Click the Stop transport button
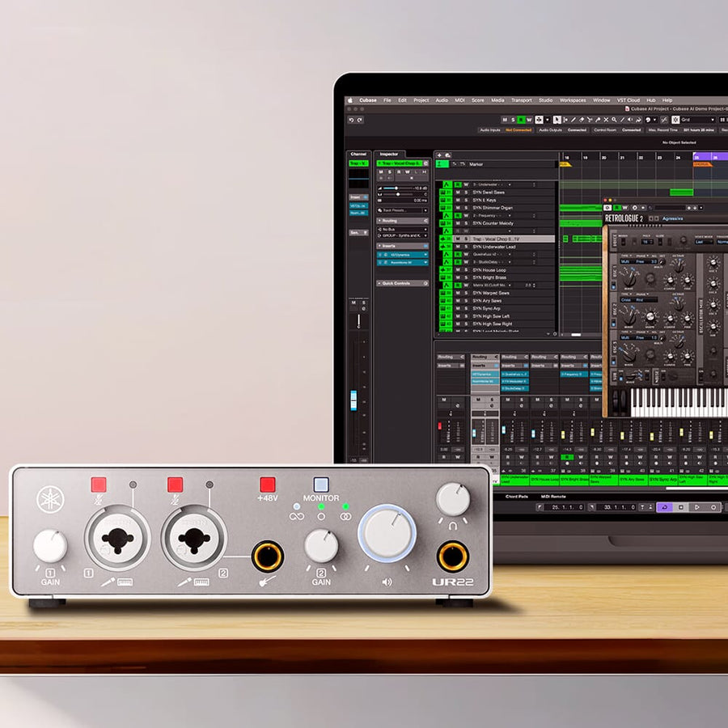 (680, 507)
